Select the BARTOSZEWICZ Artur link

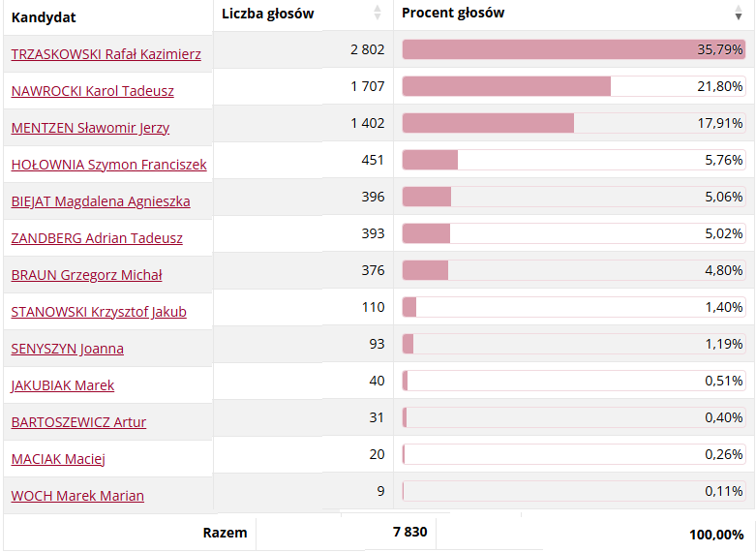[78, 422]
